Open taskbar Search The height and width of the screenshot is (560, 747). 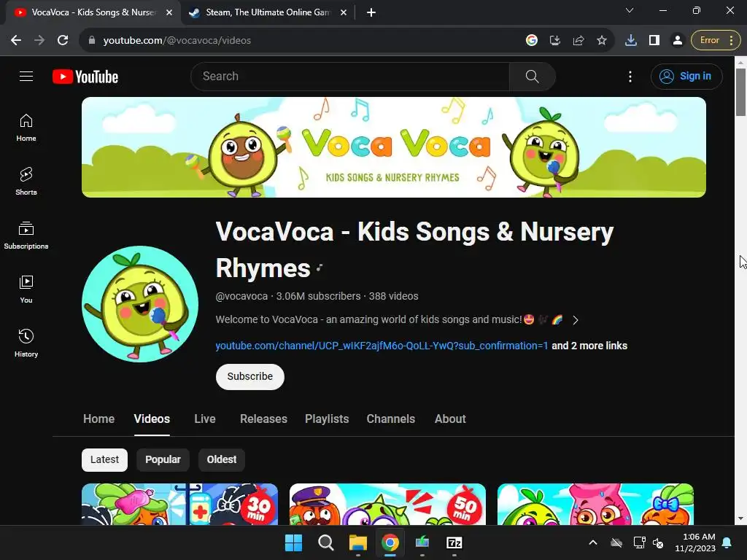pos(326,542)
